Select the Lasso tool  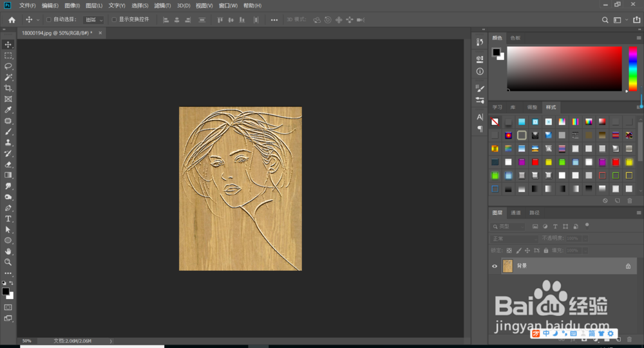click(x=8, y=66)
